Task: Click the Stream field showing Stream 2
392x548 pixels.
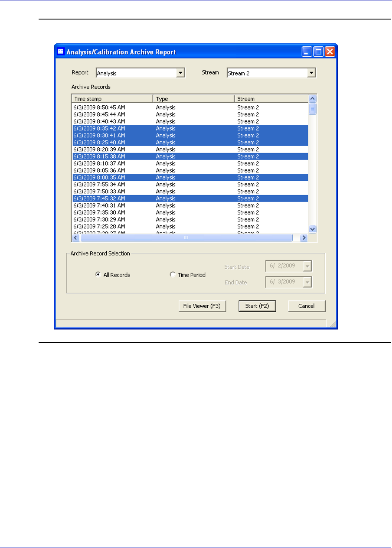Action: point(271,73)
